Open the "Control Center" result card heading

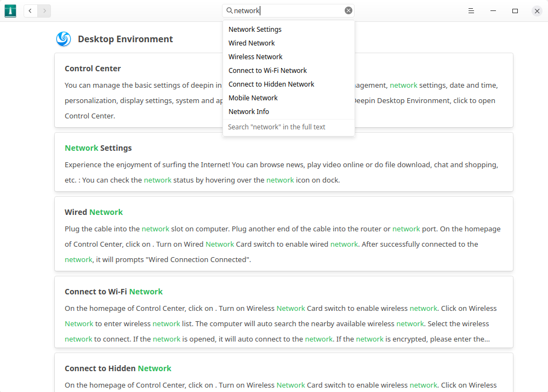pyautogui.click(x=93, y=69)
